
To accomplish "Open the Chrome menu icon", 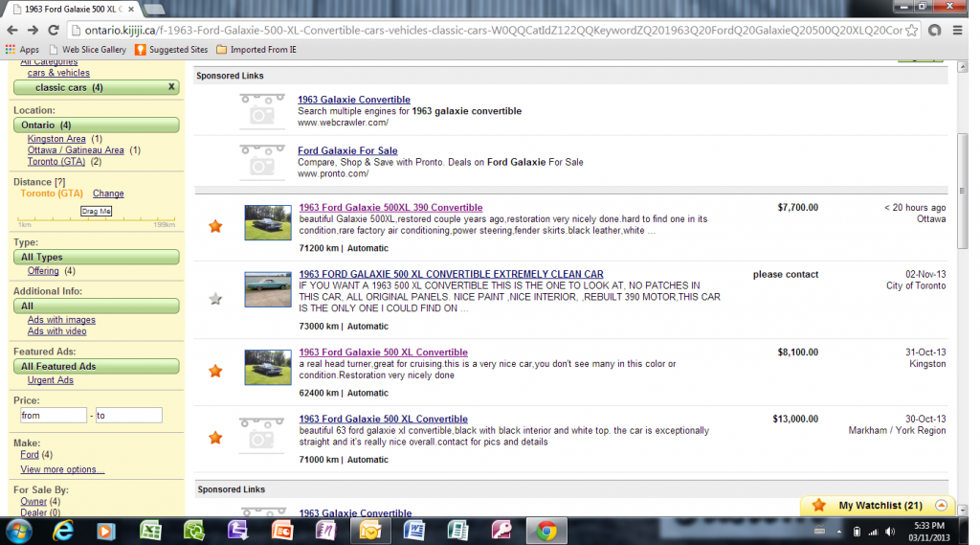I will (960, 30).
